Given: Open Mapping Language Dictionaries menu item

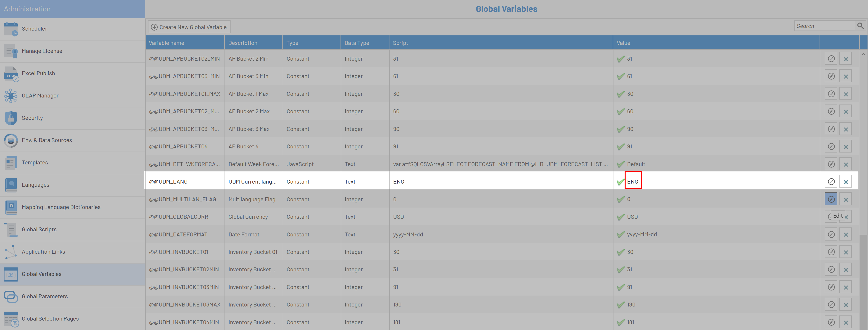Looking at the screenshot, I should (x=61, y=207).
